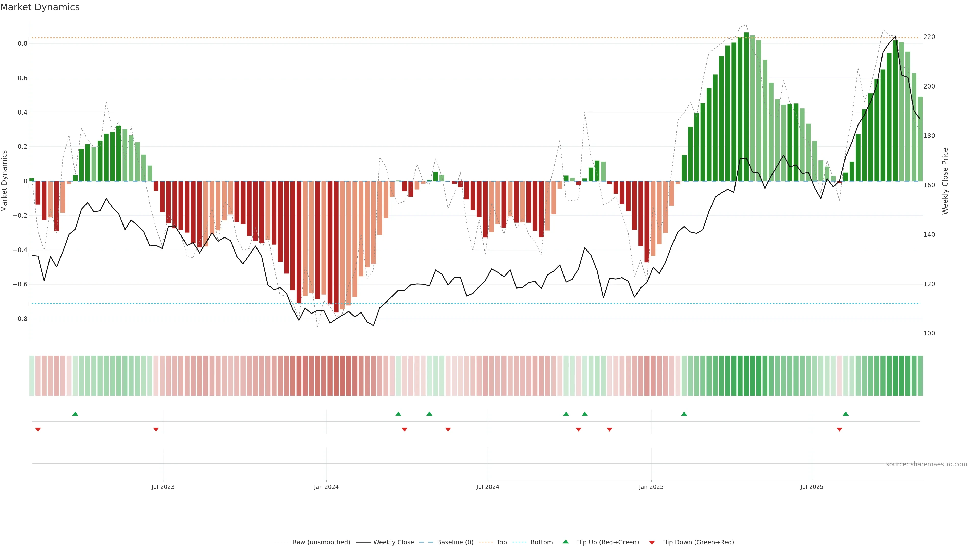Click the Jul 2025 x-axis label

coord(812,487)
